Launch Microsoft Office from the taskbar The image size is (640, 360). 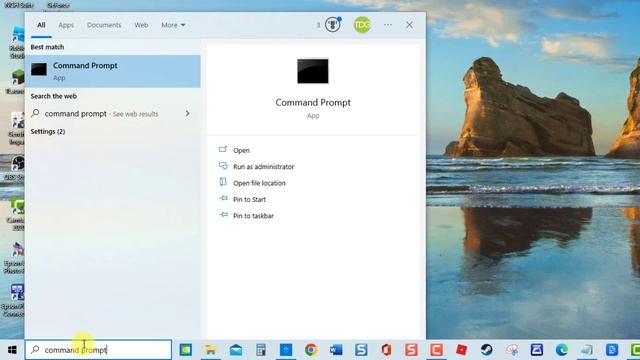pyautogui.click(x=386, y=350)
